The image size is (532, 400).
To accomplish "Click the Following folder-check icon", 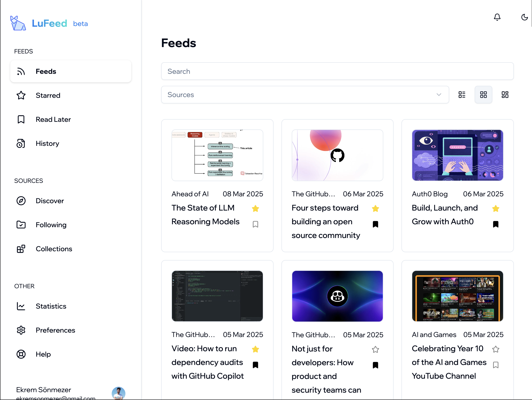I will (21, 225).
